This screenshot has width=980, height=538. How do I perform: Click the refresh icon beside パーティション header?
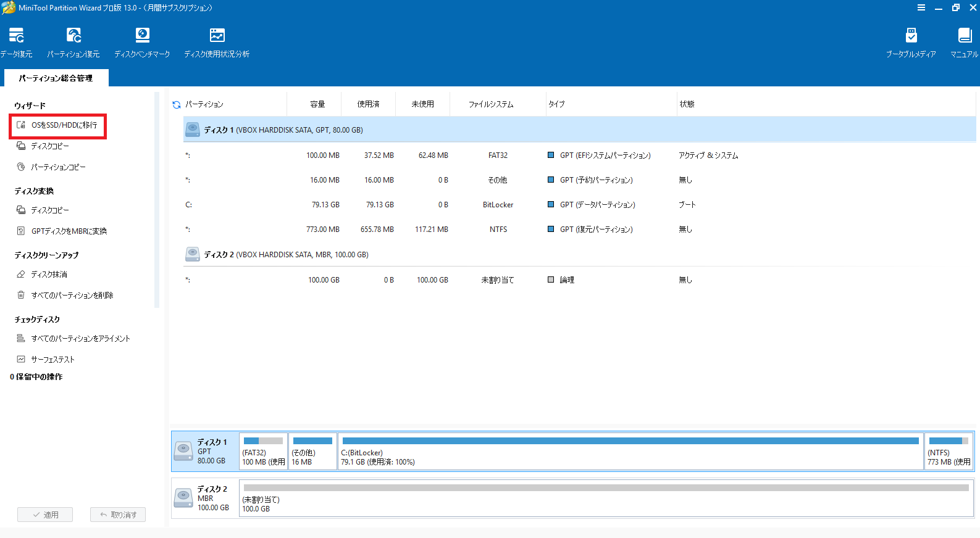coord(177,104)
